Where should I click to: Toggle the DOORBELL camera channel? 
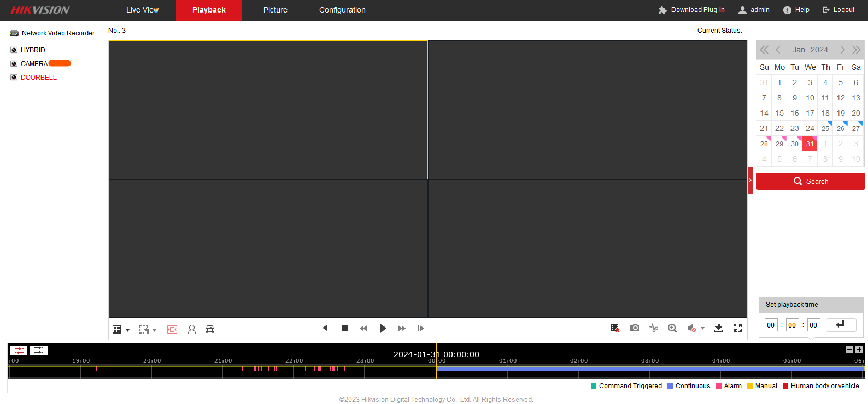pos(38,78)
